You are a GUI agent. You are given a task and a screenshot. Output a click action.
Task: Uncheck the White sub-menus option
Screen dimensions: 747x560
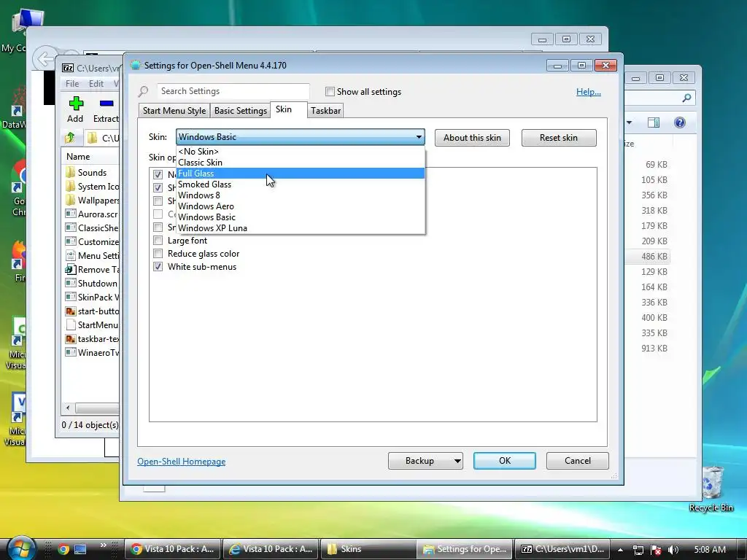click(158, 266)
